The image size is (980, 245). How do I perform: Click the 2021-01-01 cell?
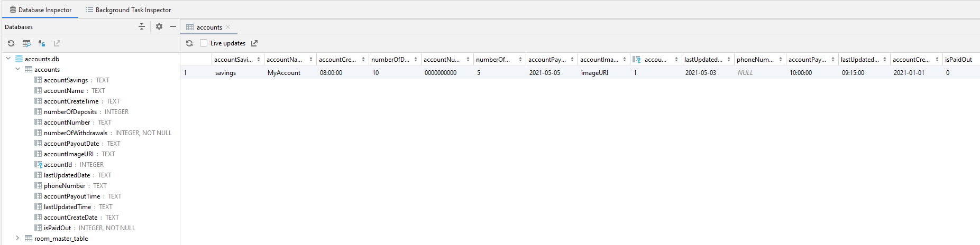(917, 73)
